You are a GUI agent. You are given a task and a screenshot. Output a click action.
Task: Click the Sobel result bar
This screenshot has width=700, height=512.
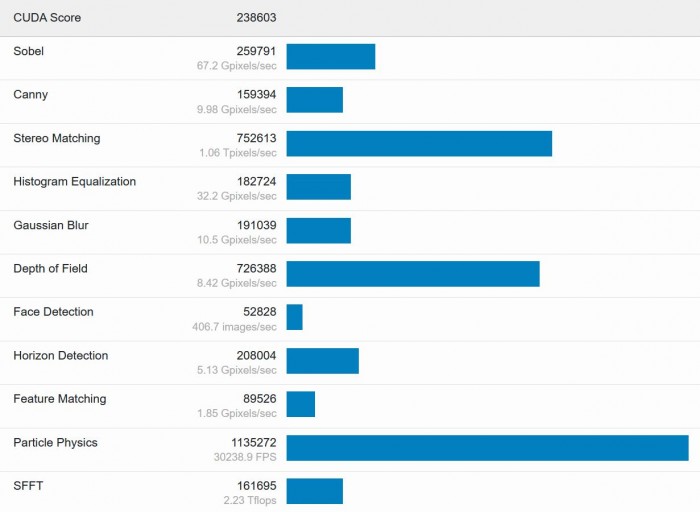point(330,57)
